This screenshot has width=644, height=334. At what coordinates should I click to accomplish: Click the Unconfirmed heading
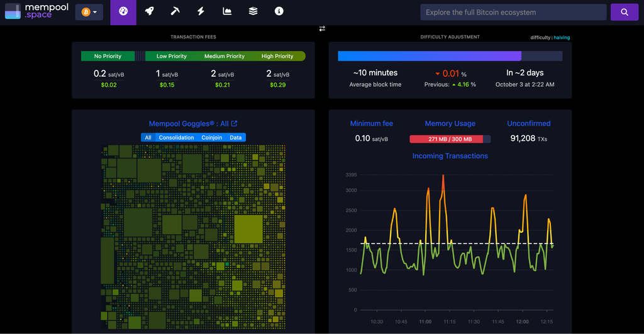528,124
